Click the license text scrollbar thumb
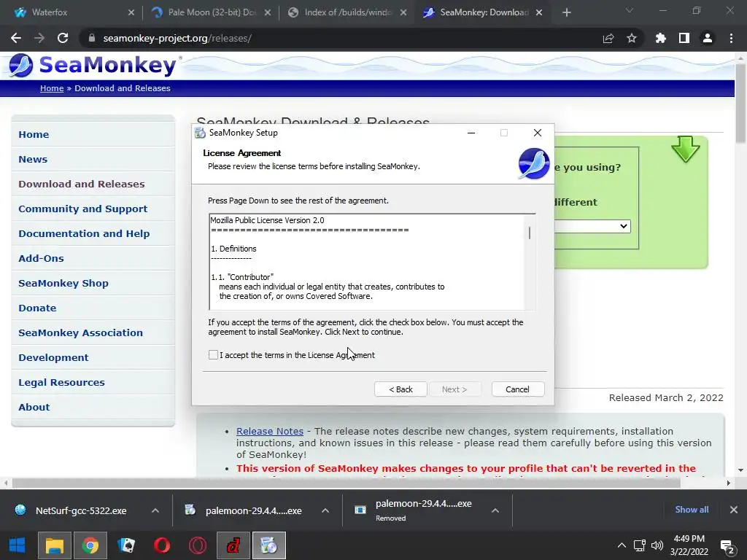This screenshot has height=560, width=747. [530, 233]
